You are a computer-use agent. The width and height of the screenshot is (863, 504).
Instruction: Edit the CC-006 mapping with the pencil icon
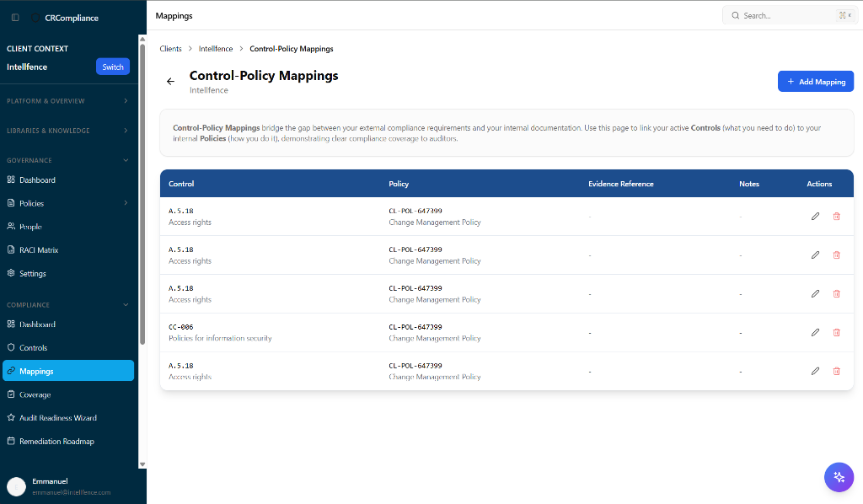coord(815,332)
